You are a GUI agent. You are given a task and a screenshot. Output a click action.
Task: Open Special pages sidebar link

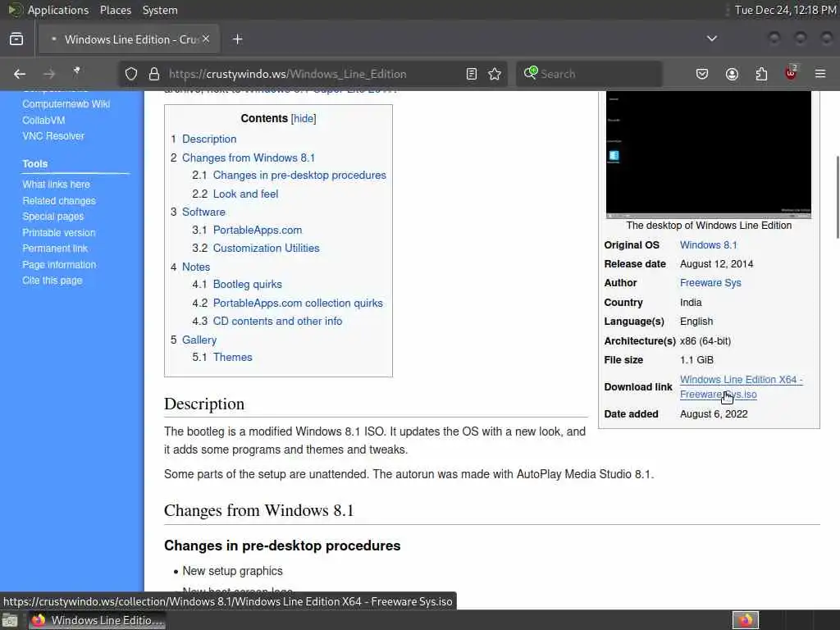tap(53, 217)
